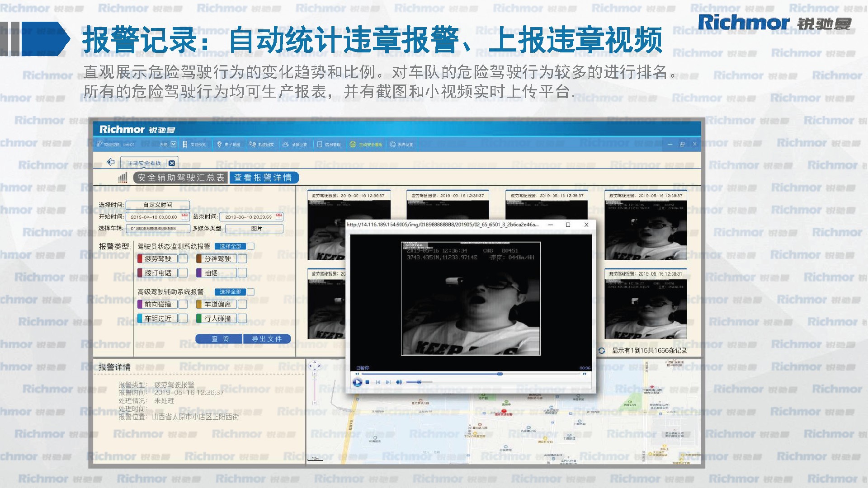The width and height of the screenshot is (868, 488).
Task: Open 轨迹回放 track playback module
Action: click(262, 145)
